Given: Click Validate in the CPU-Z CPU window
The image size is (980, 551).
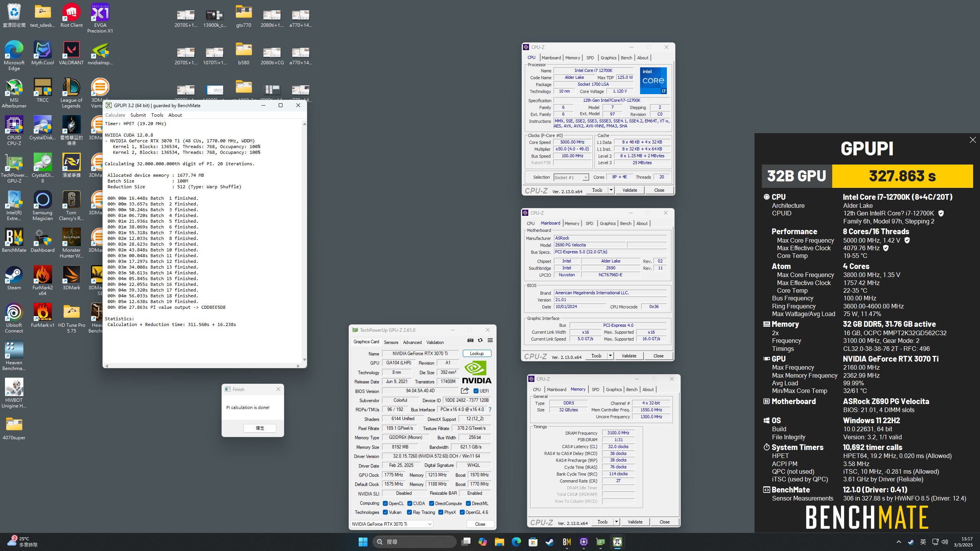Looking at the screenshot, I should pos(630,190).
